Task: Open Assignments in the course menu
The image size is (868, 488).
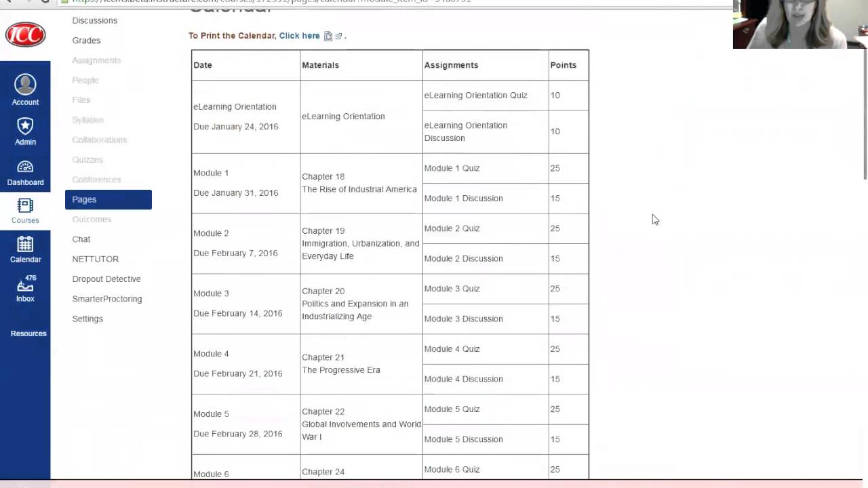Action: (x=96, y=60)
